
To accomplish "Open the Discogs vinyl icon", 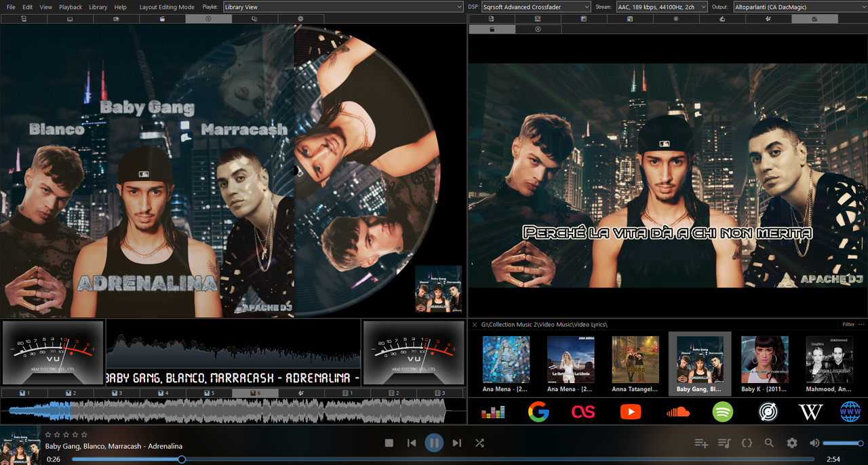I will pyautogui.click(x=767, y=411).
